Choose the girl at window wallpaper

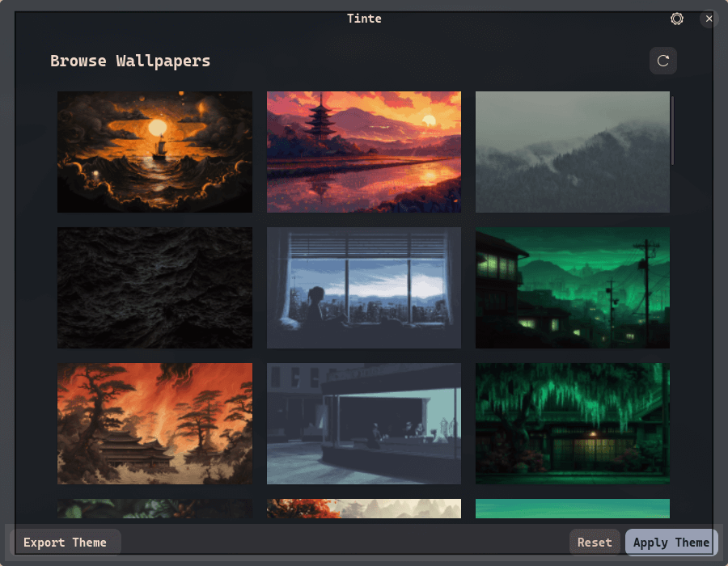(364, 288)
